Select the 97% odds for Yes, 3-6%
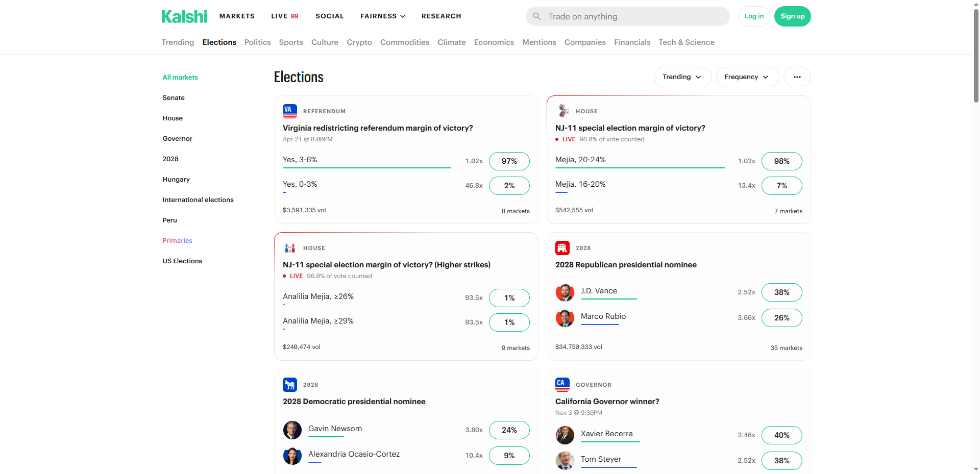Screen dimensions: 980x474 pyautogui.click(x=509, y=161)
